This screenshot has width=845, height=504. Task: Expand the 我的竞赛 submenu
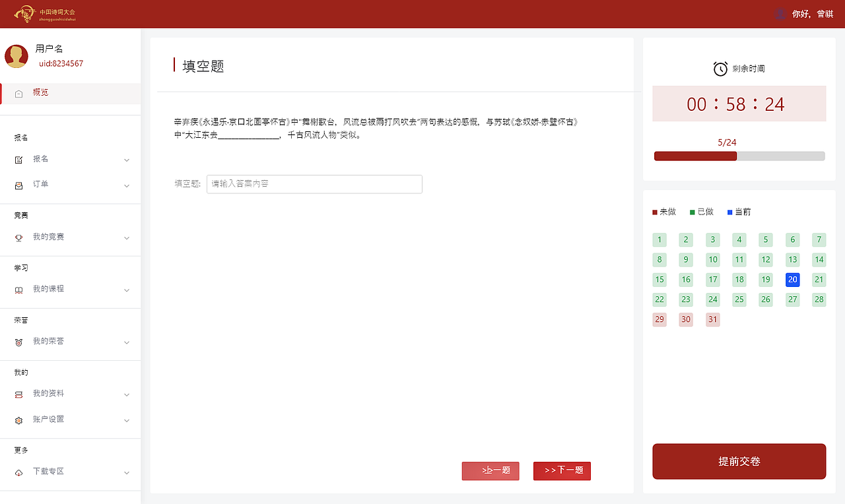click(126, 238)
